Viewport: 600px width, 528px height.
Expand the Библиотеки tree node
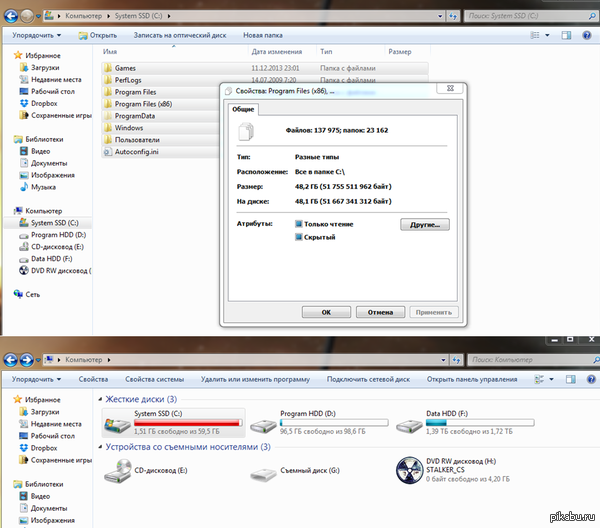click(x=8, y=139)
